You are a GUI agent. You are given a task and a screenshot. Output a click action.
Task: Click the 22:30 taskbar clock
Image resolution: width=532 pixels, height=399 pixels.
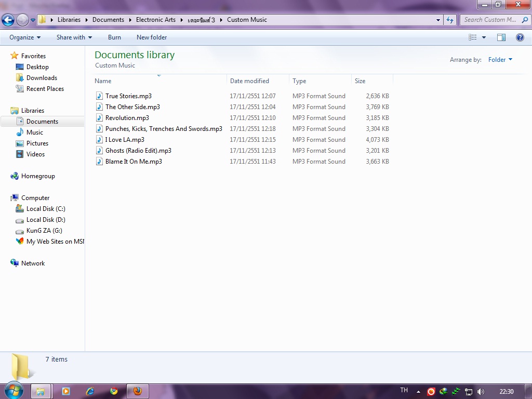pyautogui.click(x=507, y=392)
